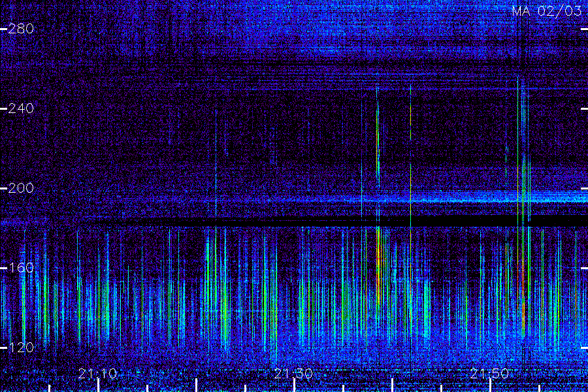Click the 21:50 time axis label
The width and height of the screenshot is (588, 392).
[x=489, y=374]
